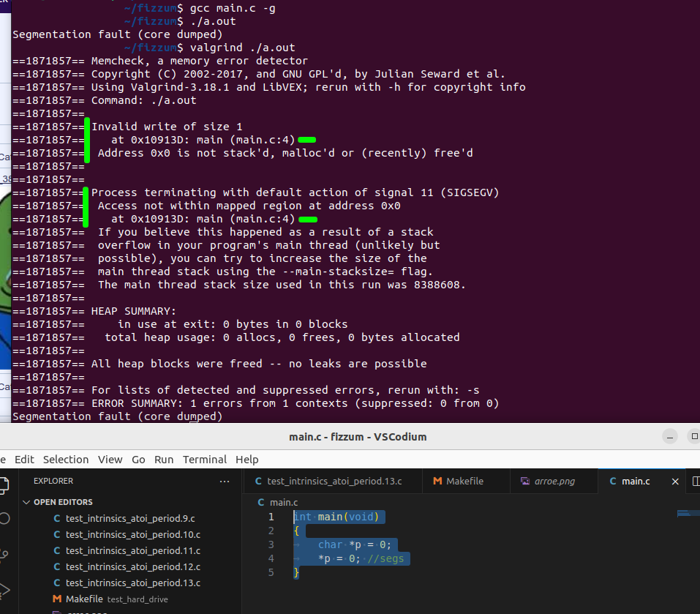
Task: Open test_intrinsics_atoi_period.10.c from open editors
Action: 132,534
